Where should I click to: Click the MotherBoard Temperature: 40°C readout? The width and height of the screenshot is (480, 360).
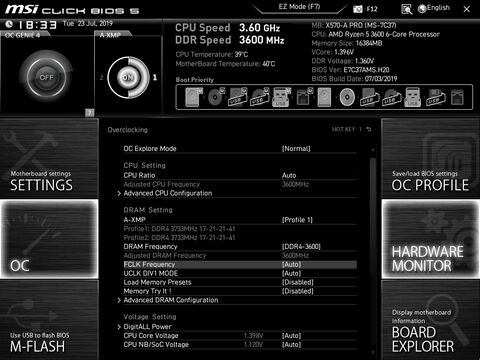click(225, 64)
